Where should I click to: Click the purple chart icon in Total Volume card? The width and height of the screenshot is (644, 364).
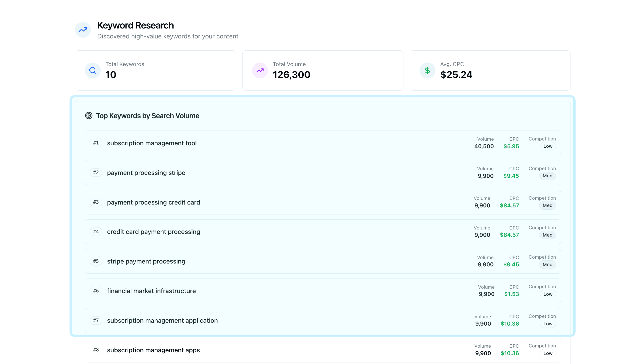tap(260, 70)
